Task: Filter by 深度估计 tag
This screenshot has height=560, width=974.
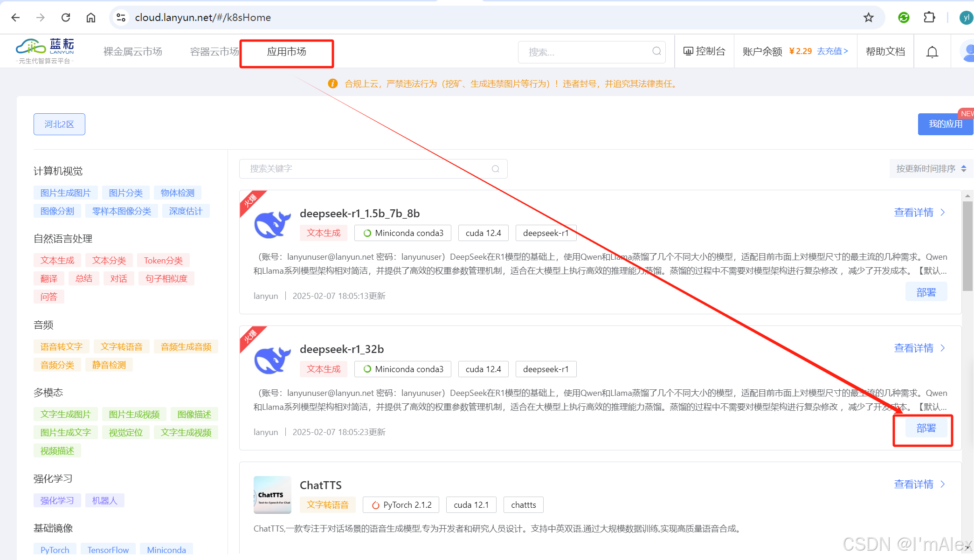Action: tap(186, 211)
